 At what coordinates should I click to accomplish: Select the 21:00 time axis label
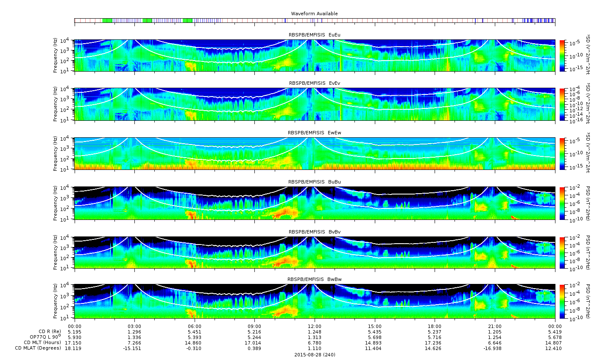point(495,326)
